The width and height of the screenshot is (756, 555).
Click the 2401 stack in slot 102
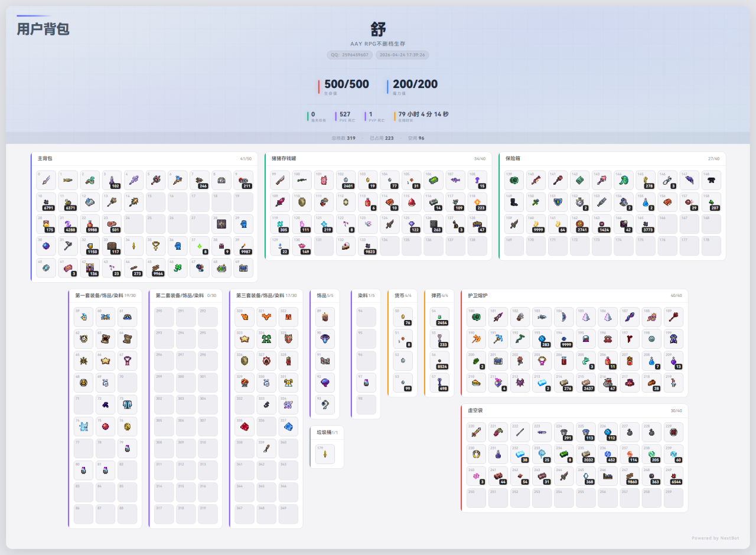pos(346,180)
